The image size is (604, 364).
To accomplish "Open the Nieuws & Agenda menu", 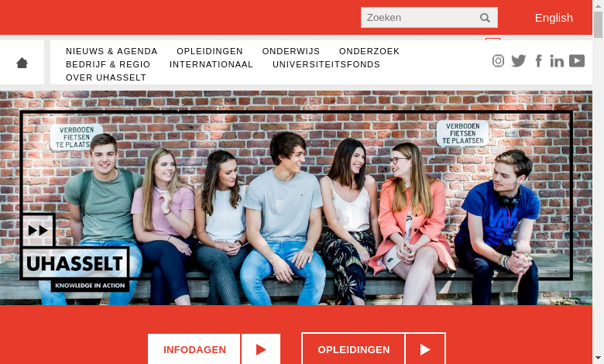I will click(x=112, y=51).
